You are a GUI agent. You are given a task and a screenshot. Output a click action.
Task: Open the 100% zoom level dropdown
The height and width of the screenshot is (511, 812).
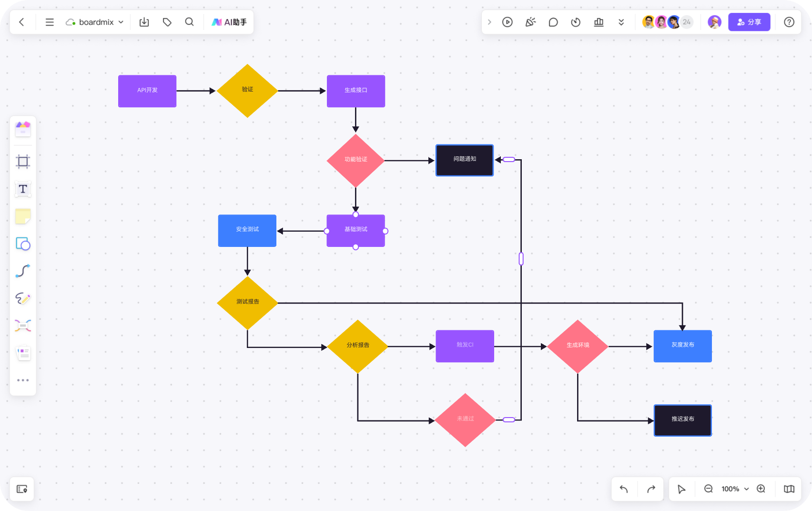coord(735,489)
